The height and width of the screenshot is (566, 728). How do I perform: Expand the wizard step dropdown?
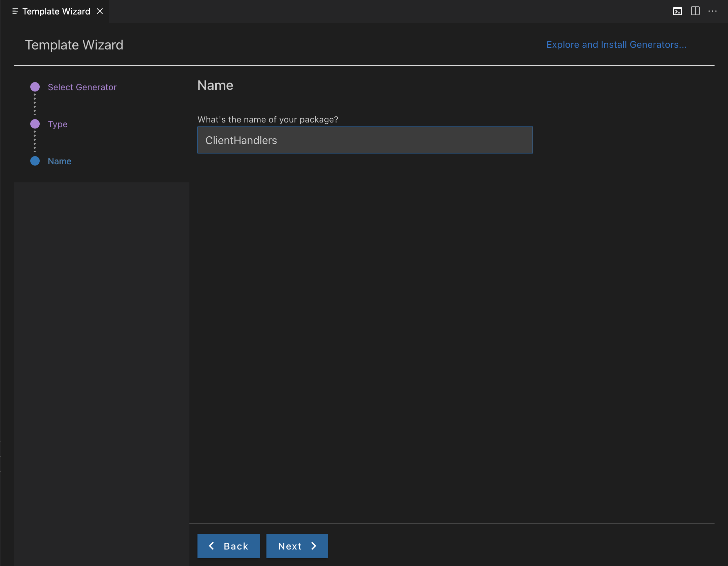click(13, 11)
